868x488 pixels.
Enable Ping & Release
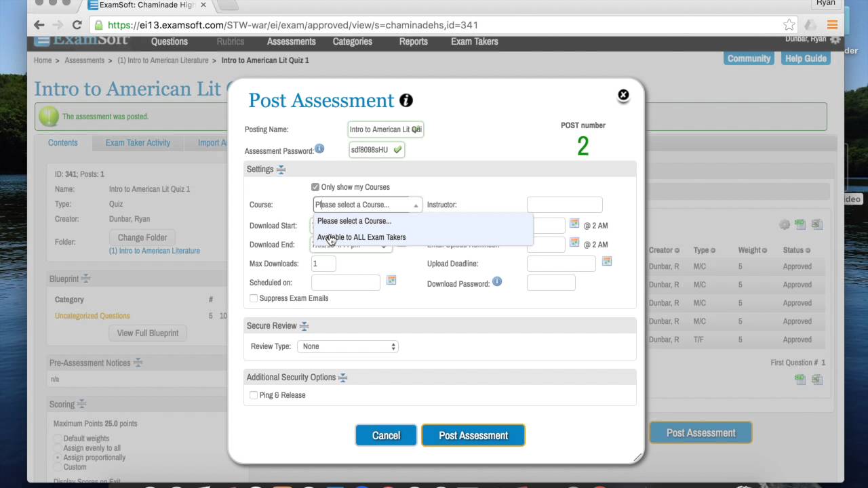pyautogui.click(x=254, y=395)
